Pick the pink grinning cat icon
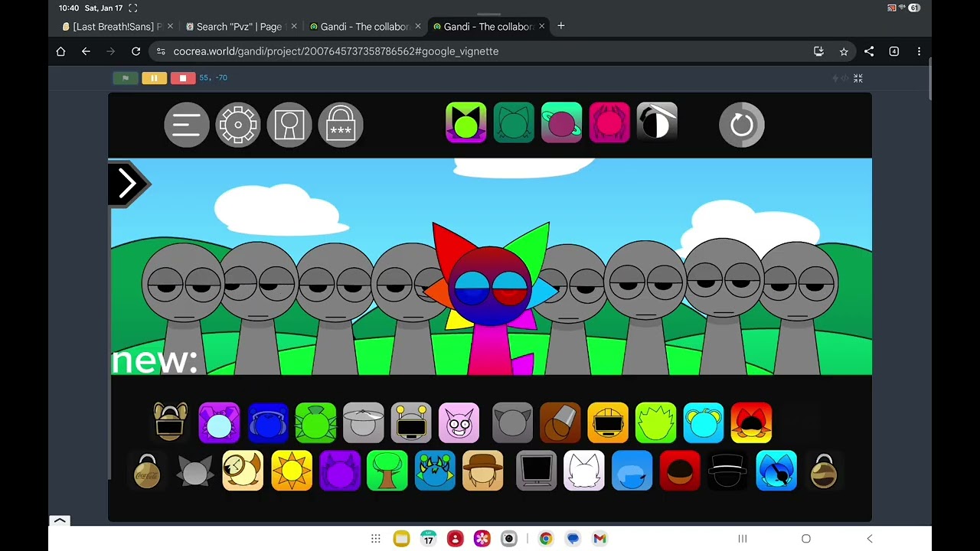Viewport: 980px width, 551px height. [459, 422]
